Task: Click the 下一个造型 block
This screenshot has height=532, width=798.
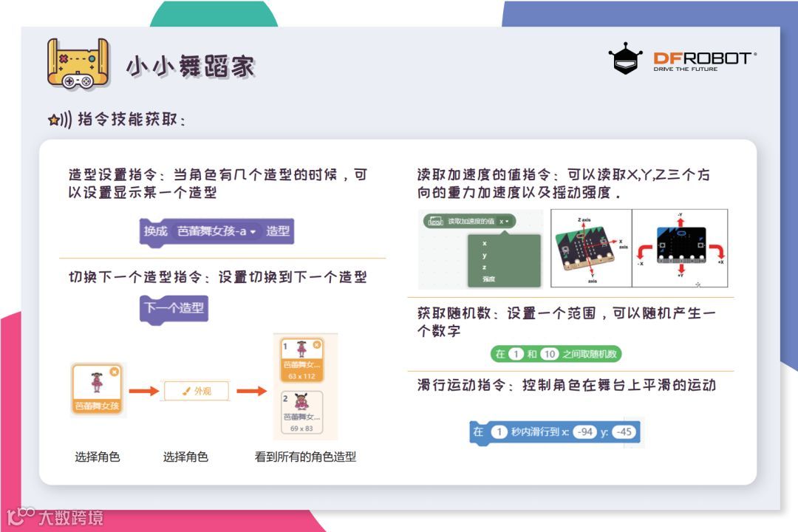Action: 174,309
